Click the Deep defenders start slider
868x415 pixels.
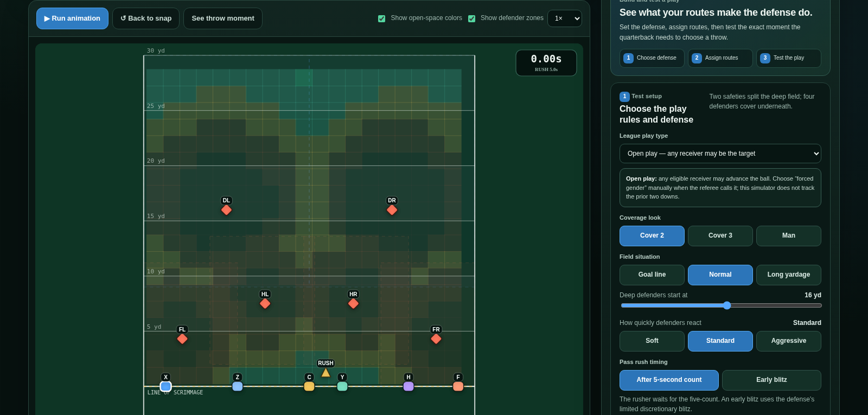coord(720,305)
